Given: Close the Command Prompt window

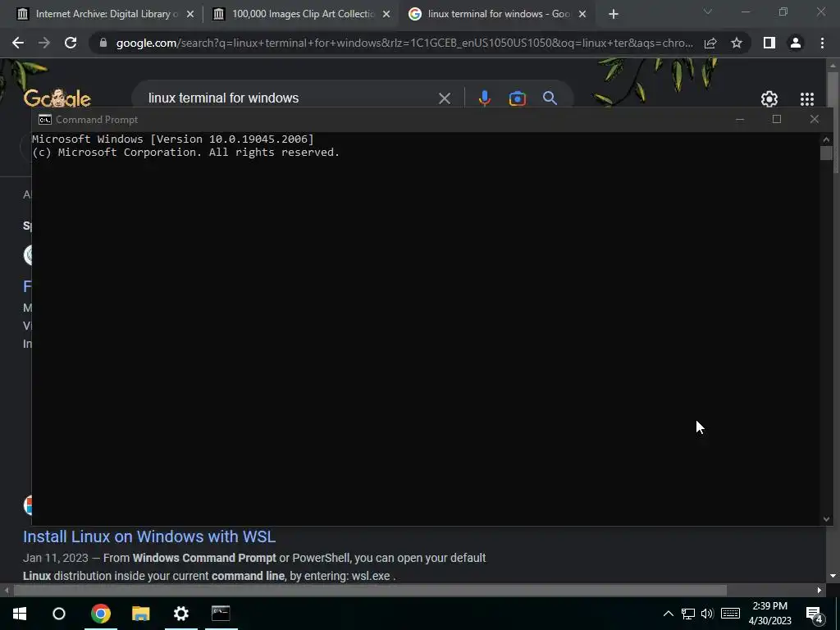Looking at the screenshot, I should 815,120.
